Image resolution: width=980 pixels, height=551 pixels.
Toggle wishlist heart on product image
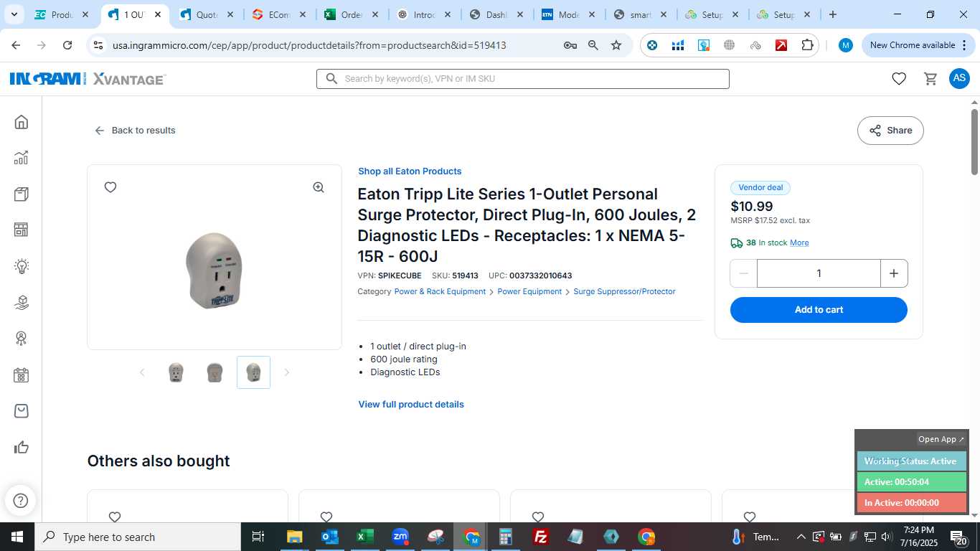pos(110,187)
